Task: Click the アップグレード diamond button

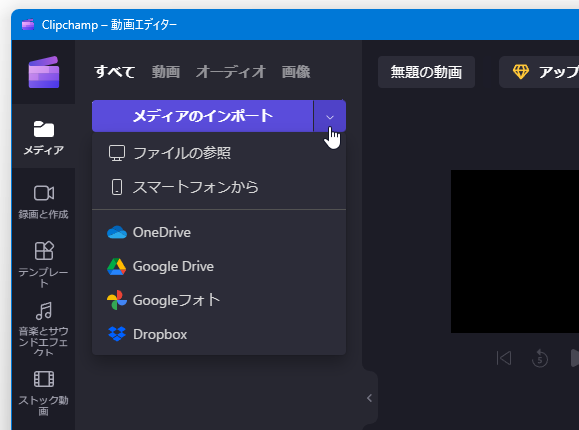Action: pos(539,72)
